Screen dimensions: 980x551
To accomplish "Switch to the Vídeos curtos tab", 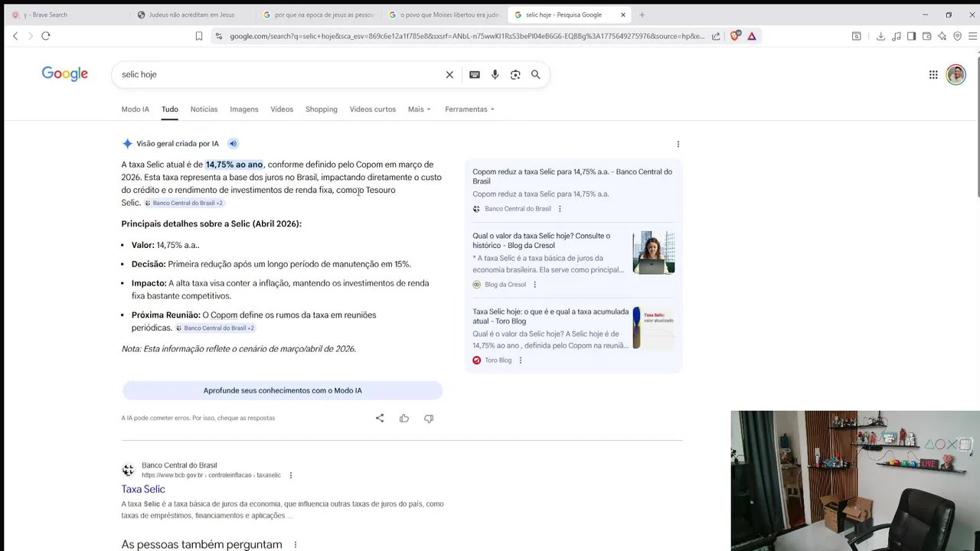I will 373,109.
